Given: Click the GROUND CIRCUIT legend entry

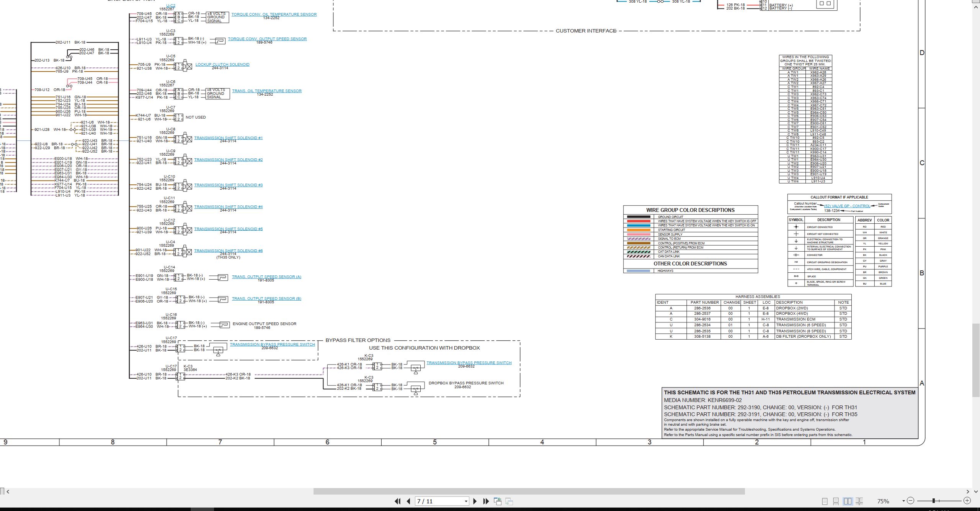Looking at the screenshot, I should click(x=671, y=217).
